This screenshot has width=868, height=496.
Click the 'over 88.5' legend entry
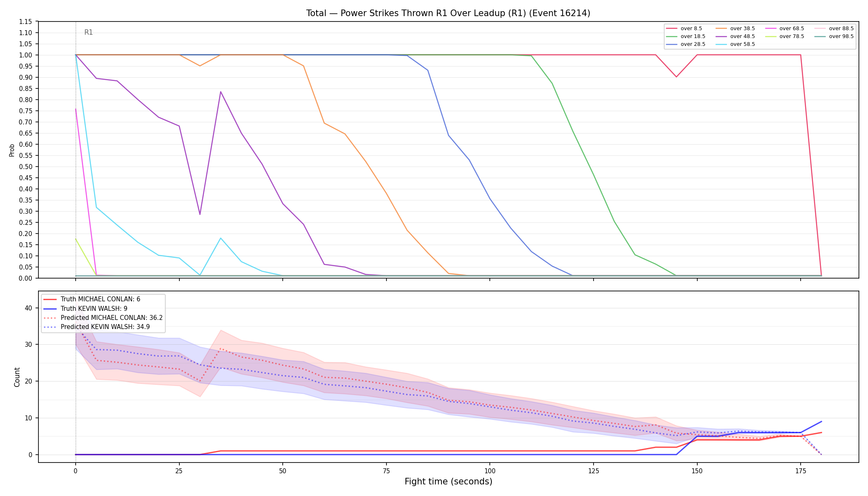pyautogui.click(x=834, y=29)
